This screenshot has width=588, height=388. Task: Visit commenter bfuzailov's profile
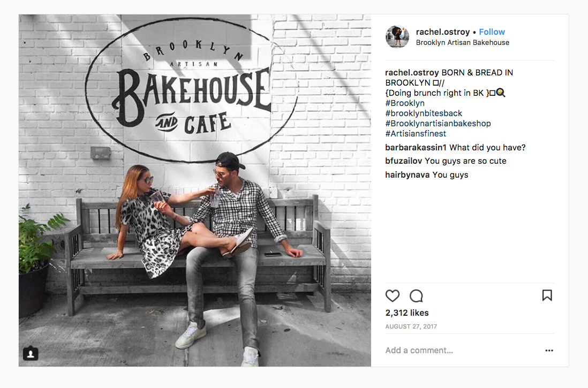click(x=403, y=161)
